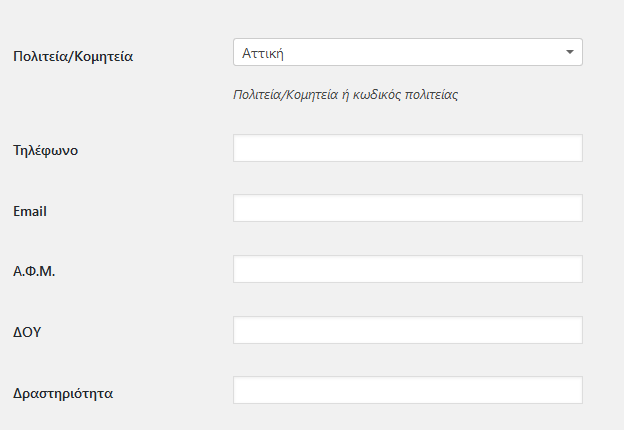Screen dimensions: 624x430
Task: Click the Email label
Action: [x=30, y=211]
